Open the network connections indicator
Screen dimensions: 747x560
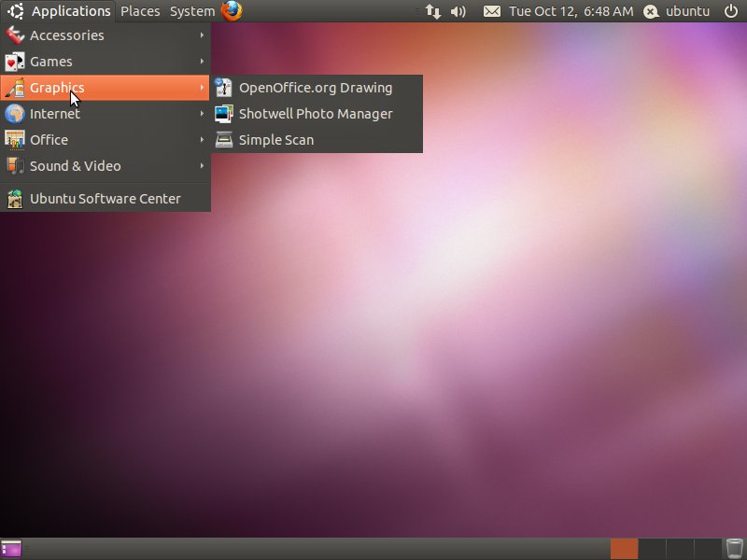coord(432,11)
